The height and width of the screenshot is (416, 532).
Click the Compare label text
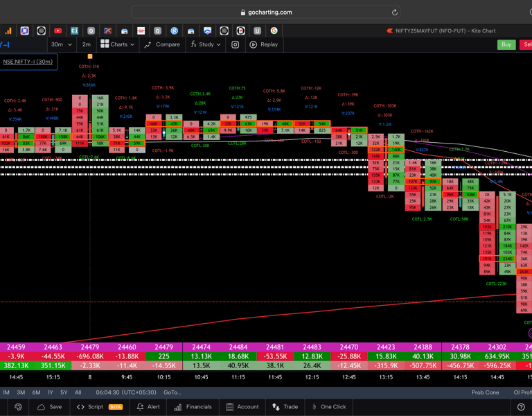(168, 44)
